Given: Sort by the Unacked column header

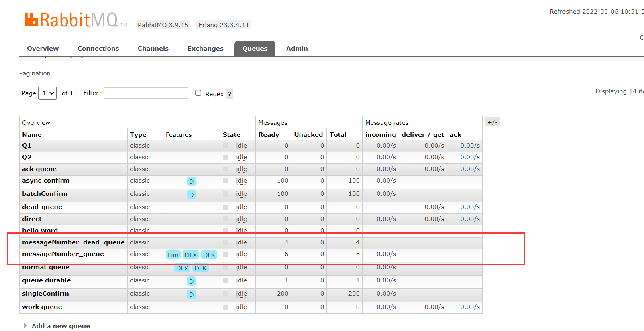Looking at the screenshot, I should coord(308,135).
